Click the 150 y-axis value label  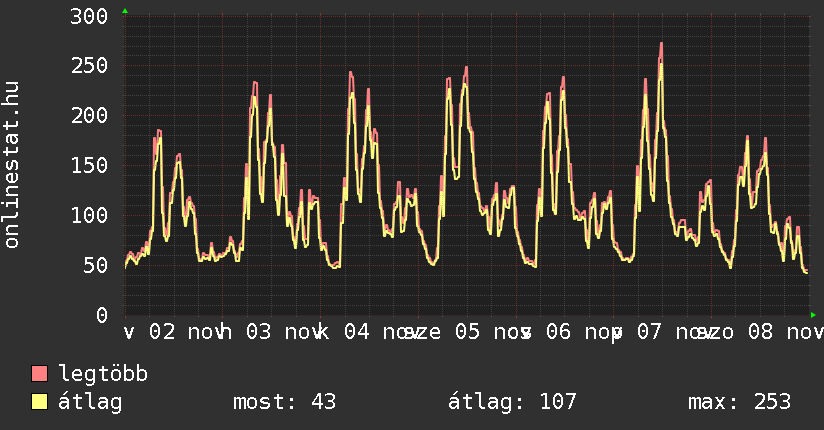tap(89, 165)
